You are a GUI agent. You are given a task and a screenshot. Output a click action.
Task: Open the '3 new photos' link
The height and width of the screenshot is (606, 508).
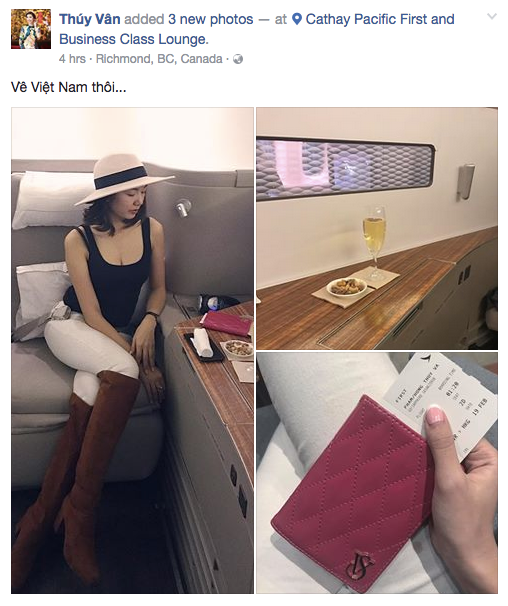point(211,19)
